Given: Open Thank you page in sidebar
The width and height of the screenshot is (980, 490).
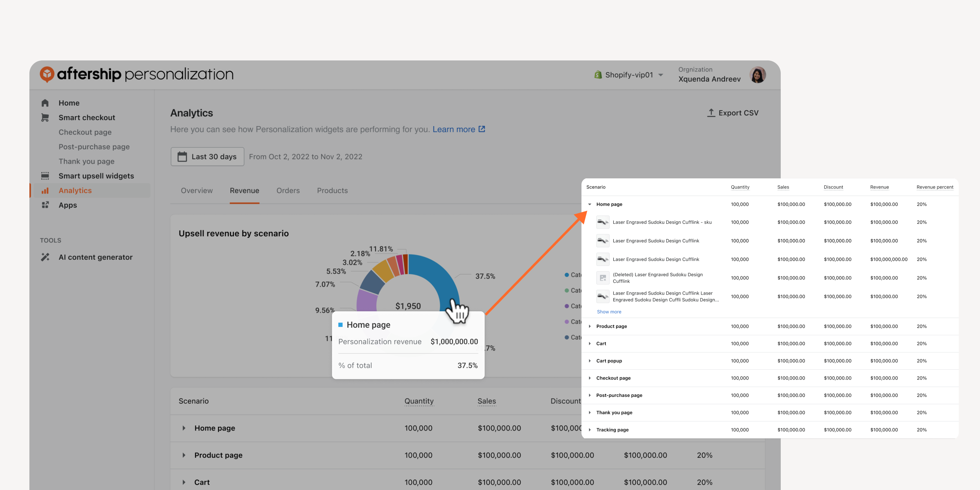Looking at the screenshot, I should click(x=86, y=161).
